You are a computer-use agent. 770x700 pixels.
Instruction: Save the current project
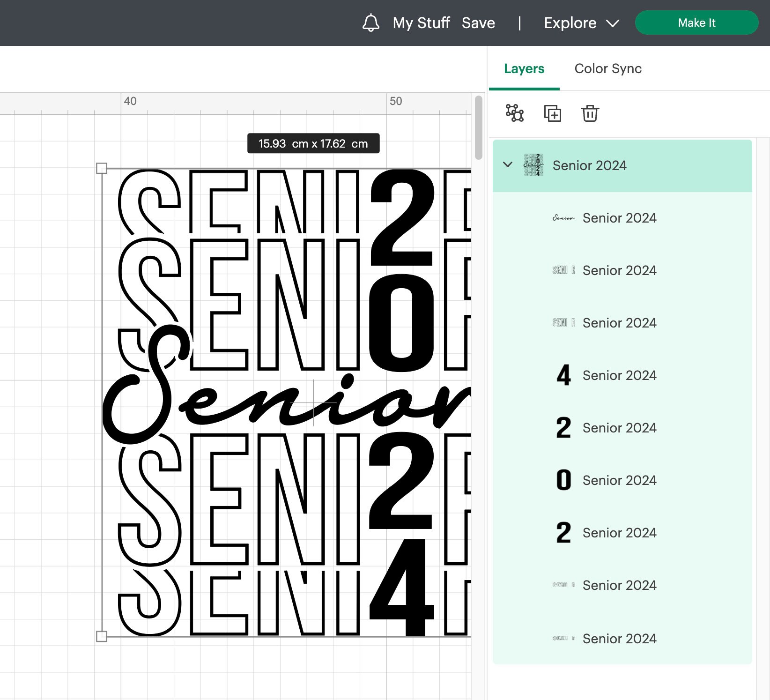click(478, 22)
